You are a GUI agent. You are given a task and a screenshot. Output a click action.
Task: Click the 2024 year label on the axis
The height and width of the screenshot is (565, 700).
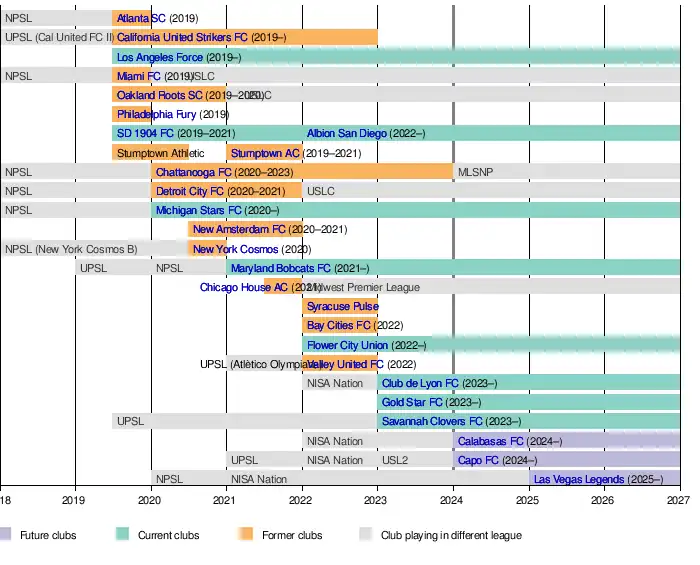[x=452, y=499]
